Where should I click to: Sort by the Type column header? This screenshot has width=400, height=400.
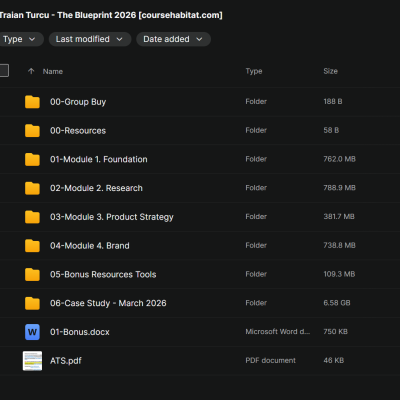point(254,71)
